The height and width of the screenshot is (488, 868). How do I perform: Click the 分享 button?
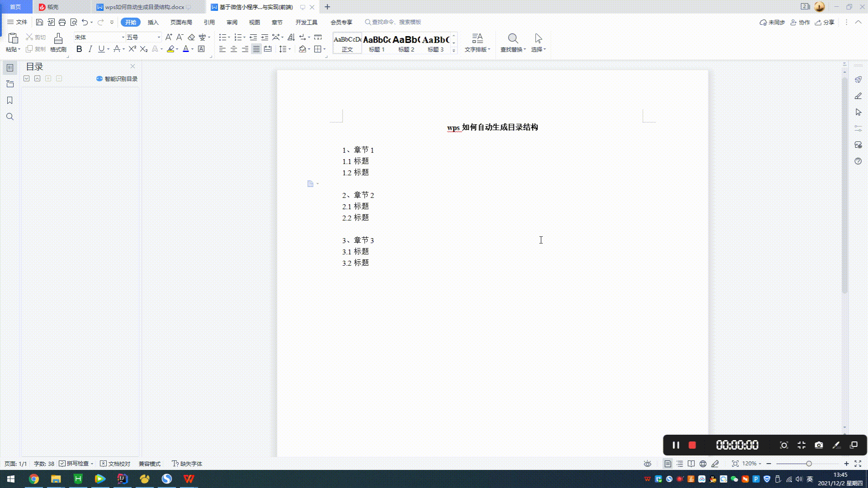coord(827,22)
